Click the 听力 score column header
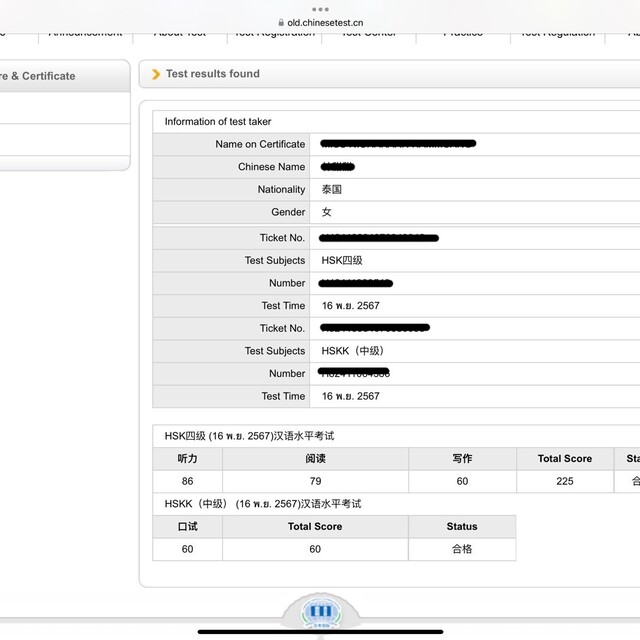 (x=187, y=459)
